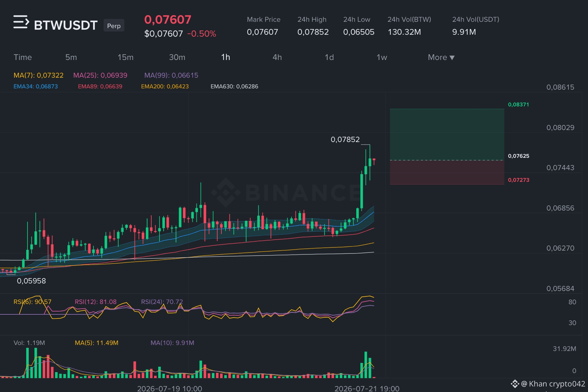Screen dimensions: 588x392
Task: Click the 24h High value 0,07852
Action: pyautogui.click(x=313, y=32)
